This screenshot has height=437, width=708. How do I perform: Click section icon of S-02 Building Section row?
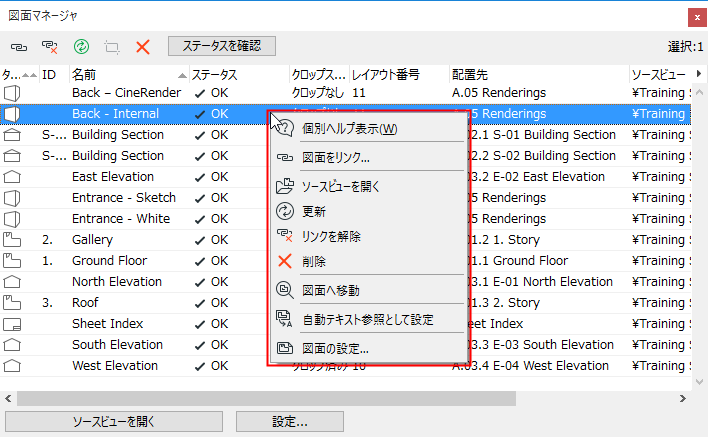click(x=12, y=156)
